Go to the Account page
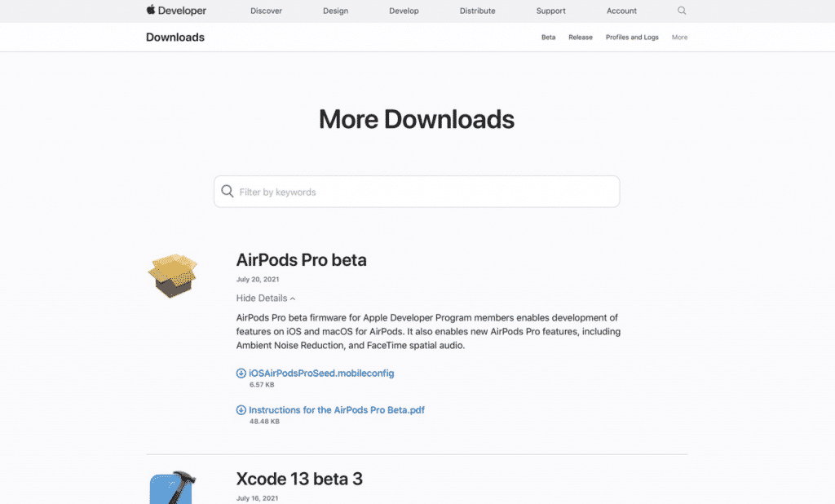The width and height of the screenshot is (835, 504). [x=621, y=11]
